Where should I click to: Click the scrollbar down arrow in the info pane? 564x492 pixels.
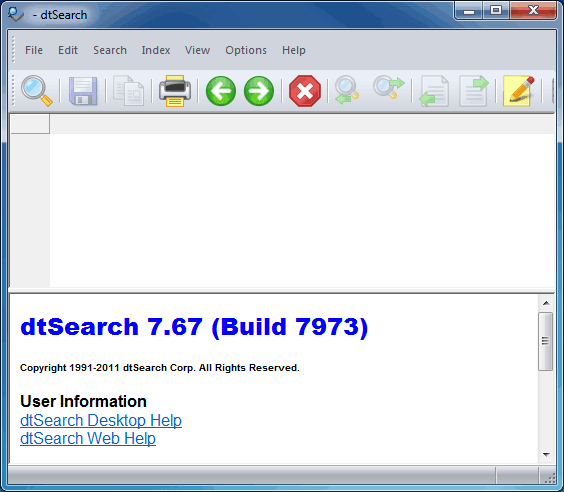click(546, 455)
